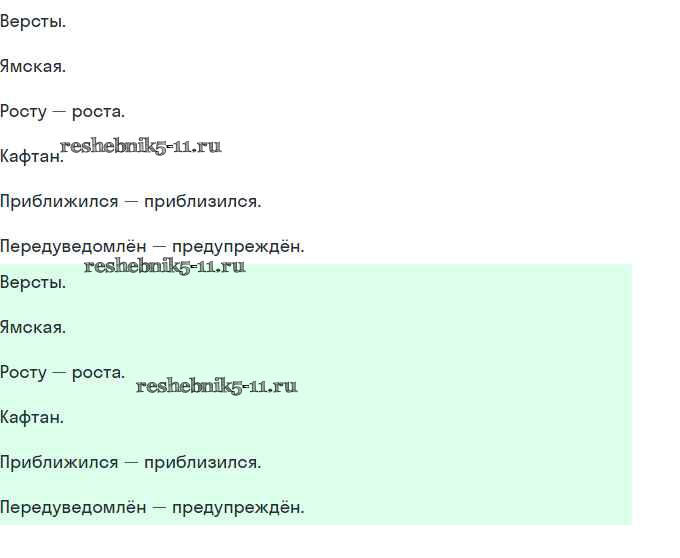Click "Ямская." inside the green highlighted block
This screenshot has height=558, width=680.
(33, 327)
